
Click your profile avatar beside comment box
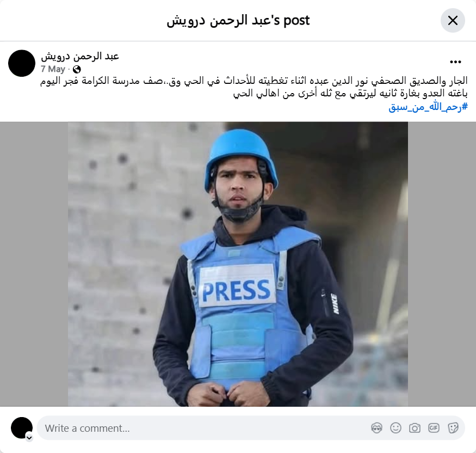coord(22,428)
